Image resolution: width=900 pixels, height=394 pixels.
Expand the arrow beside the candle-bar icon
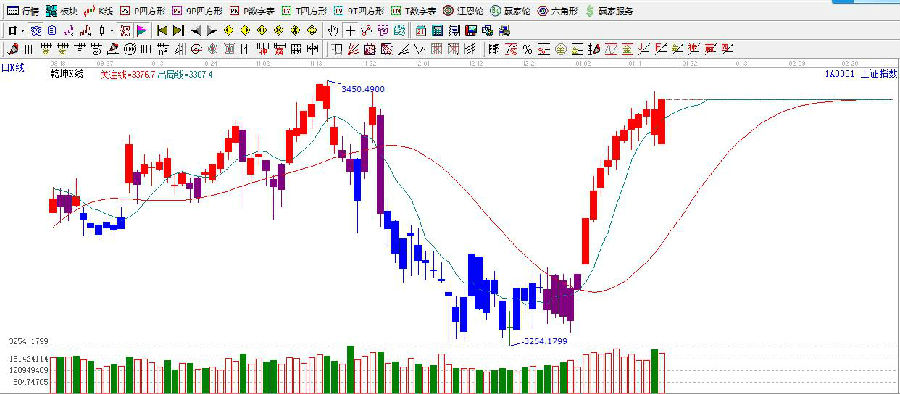[x=112, y=30]
